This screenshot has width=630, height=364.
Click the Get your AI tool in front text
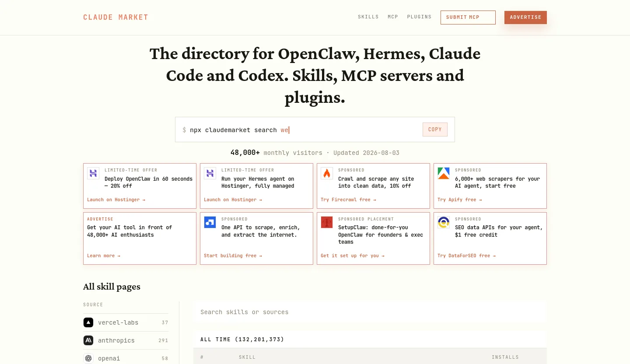pos(129,231)
